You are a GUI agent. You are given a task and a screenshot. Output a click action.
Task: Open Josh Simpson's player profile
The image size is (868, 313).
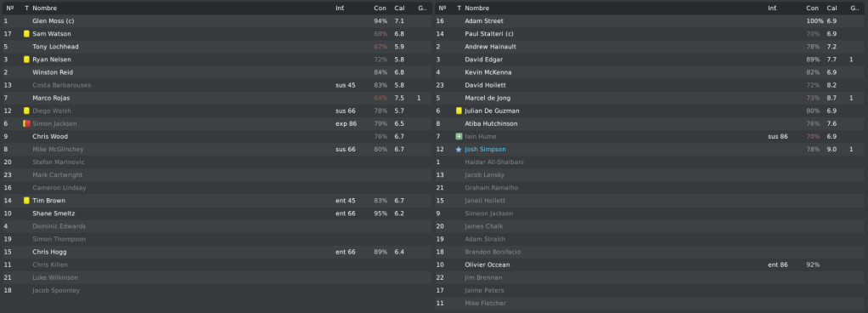[486, 150]
